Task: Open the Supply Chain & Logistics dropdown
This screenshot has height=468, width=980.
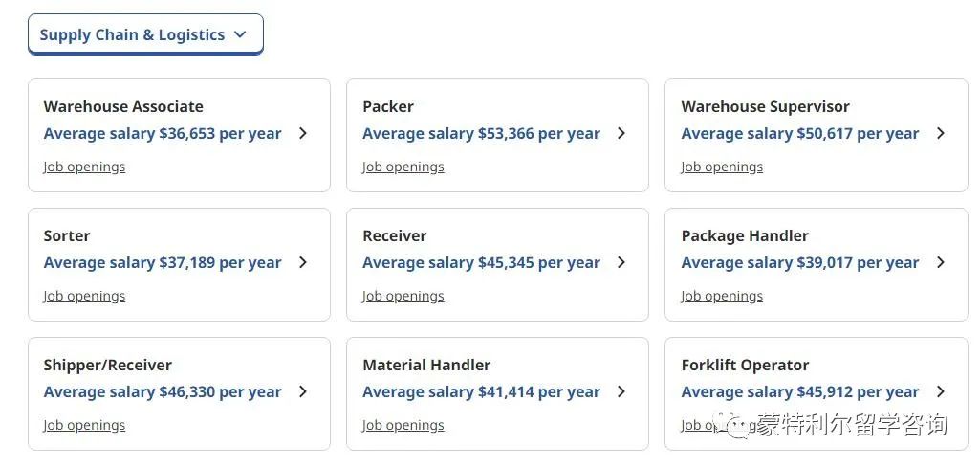Action: click(145, 34)
